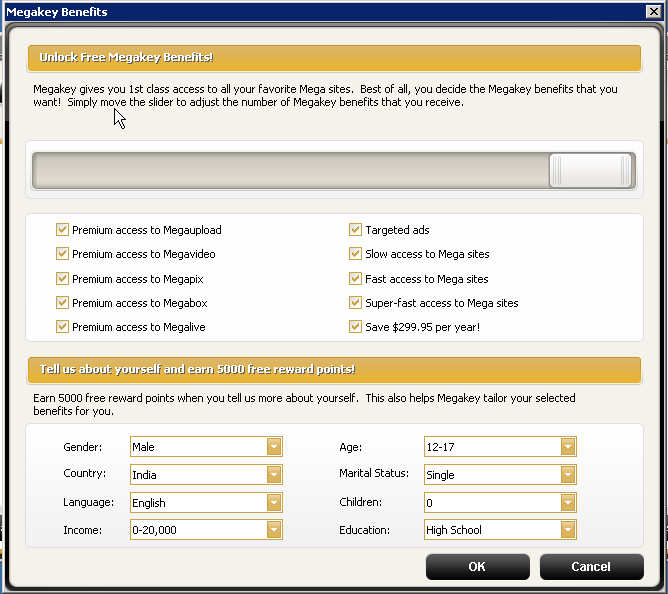The height and width of the screenshot is (594, 668).
Task: Toggle Premium access to Megaupload checkbox
Action: coord(62,230)
